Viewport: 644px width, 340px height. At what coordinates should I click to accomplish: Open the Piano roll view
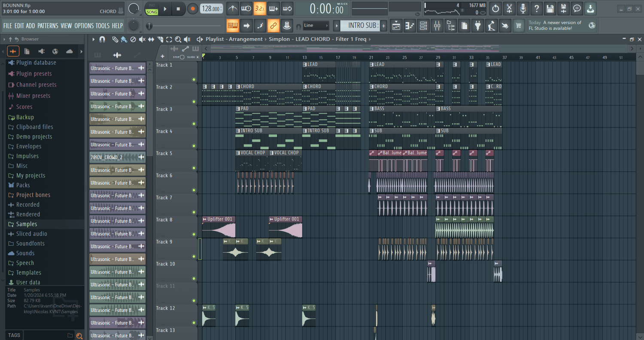pos(410,26)
